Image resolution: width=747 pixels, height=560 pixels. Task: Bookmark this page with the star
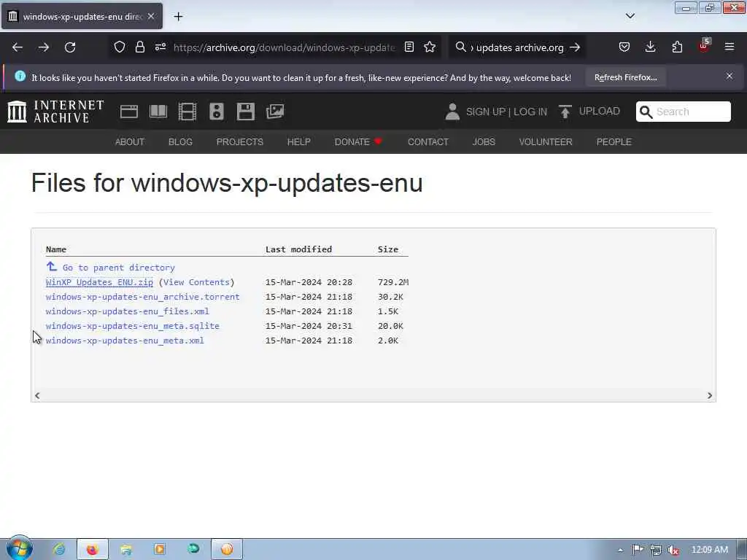(430, 47)
